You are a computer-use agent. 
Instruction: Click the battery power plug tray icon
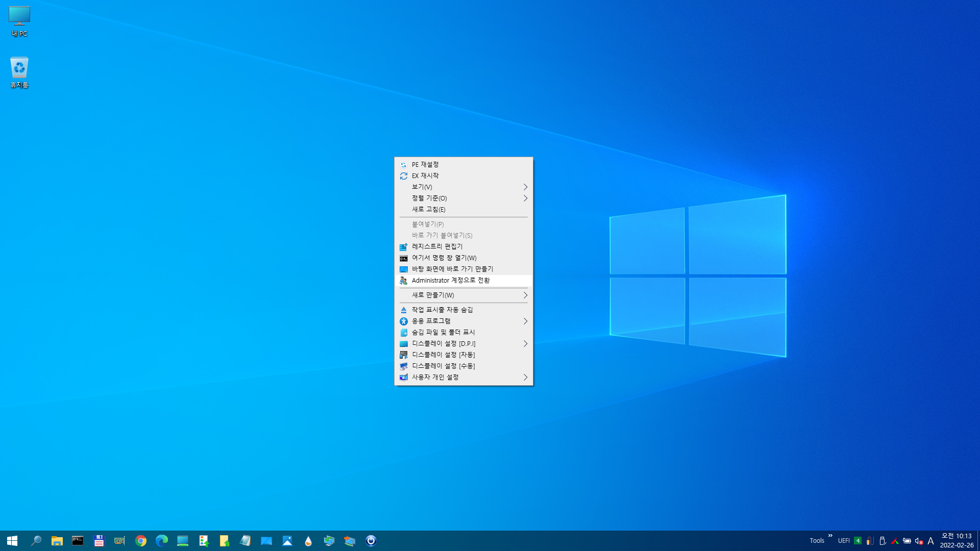point(907,541)
